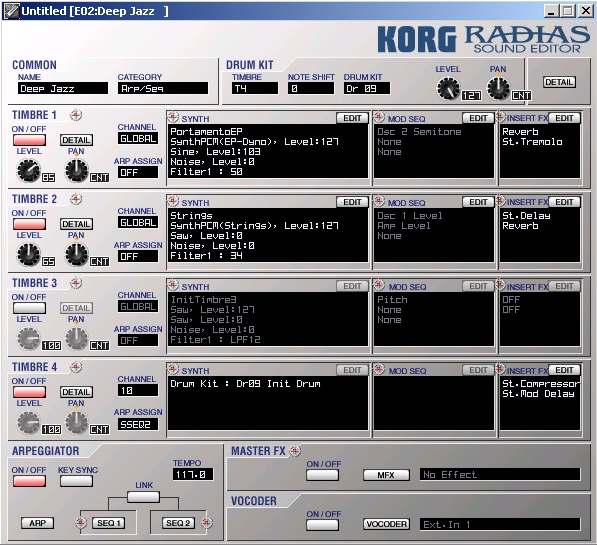
Task: Click the Timbre 2 MOD SEQ icon
Action: tap(379, 201)
